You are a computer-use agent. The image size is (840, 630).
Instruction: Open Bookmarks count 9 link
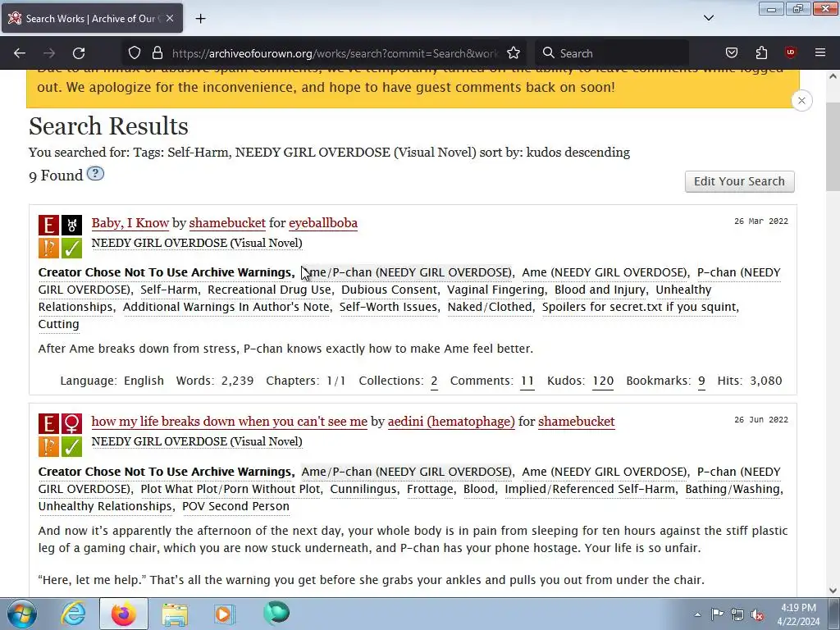tap(701, 381)
